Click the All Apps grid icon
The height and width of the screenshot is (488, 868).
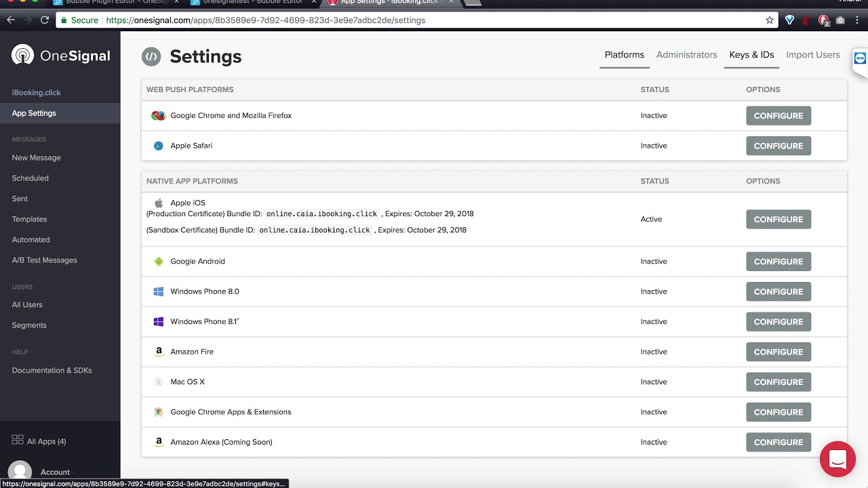click(x=18, y=440)
